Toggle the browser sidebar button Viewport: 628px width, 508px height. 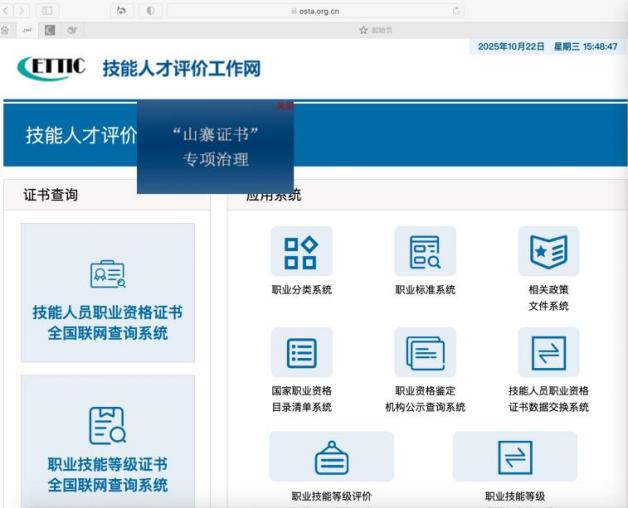pyautogui.click(x=47, y=10)
